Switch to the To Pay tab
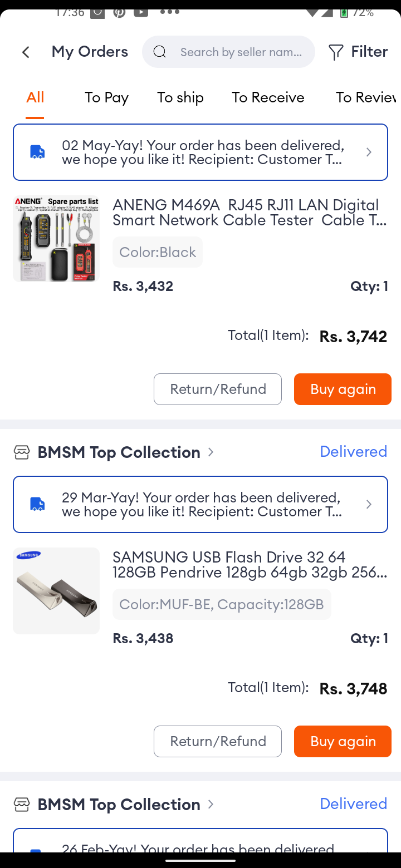 coord(106,97)
